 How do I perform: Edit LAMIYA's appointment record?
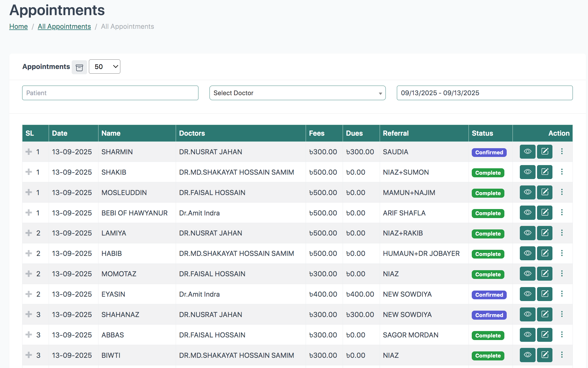[545, 233]
